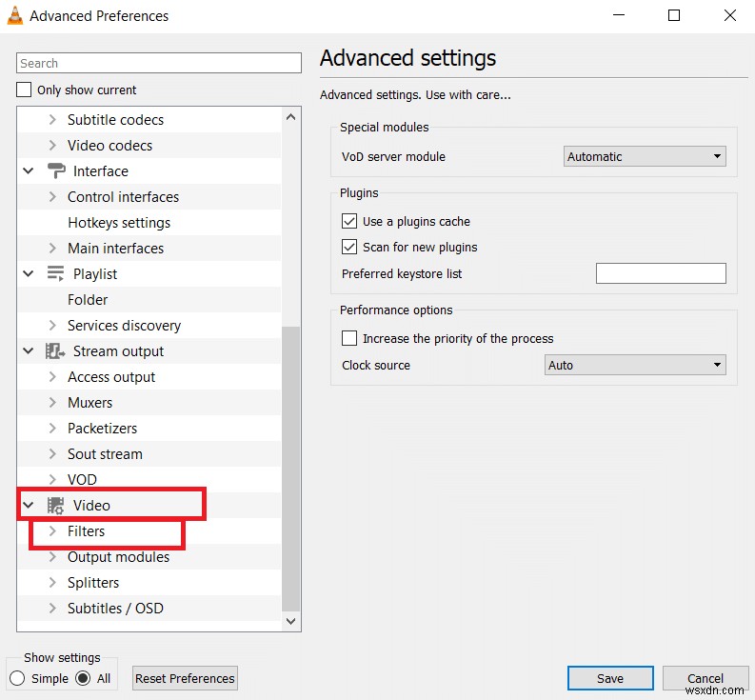This screenshot has width=755, height=700.
Task: Select Video codecs tree item
Action: tap(109, 145)
